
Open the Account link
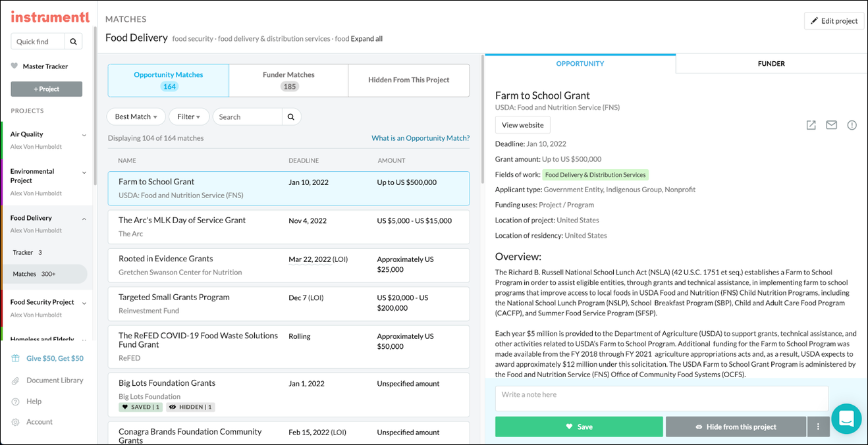(40, 422)
